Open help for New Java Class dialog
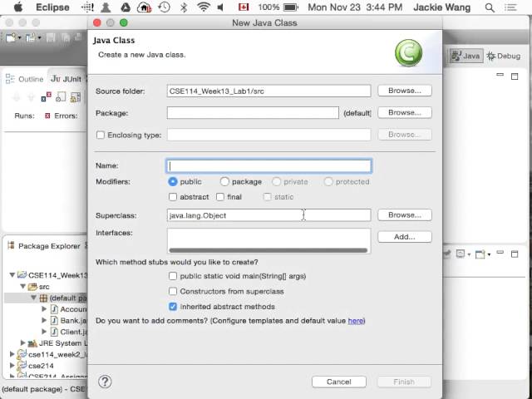This screenshot has width=532, height=399. [105, 382]
